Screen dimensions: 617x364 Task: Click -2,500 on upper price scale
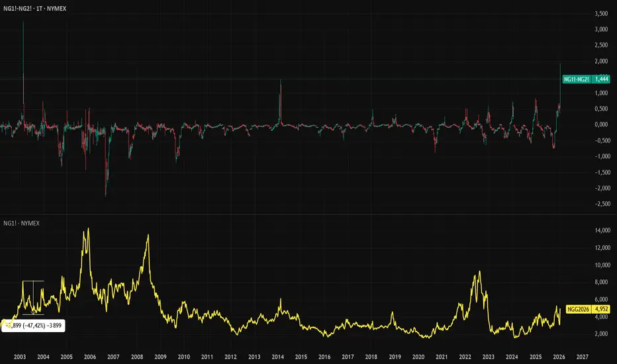602,204
